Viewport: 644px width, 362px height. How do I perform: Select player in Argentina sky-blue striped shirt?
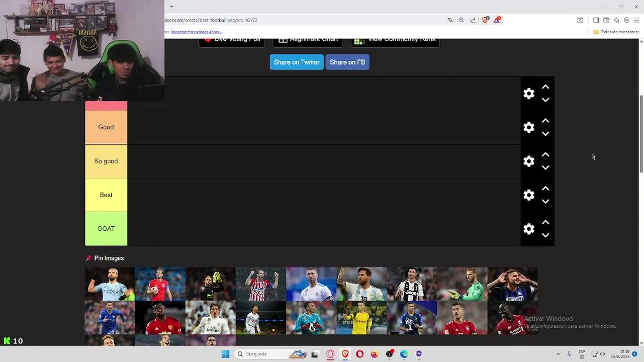pyautogui.click(x=361, y=284)
